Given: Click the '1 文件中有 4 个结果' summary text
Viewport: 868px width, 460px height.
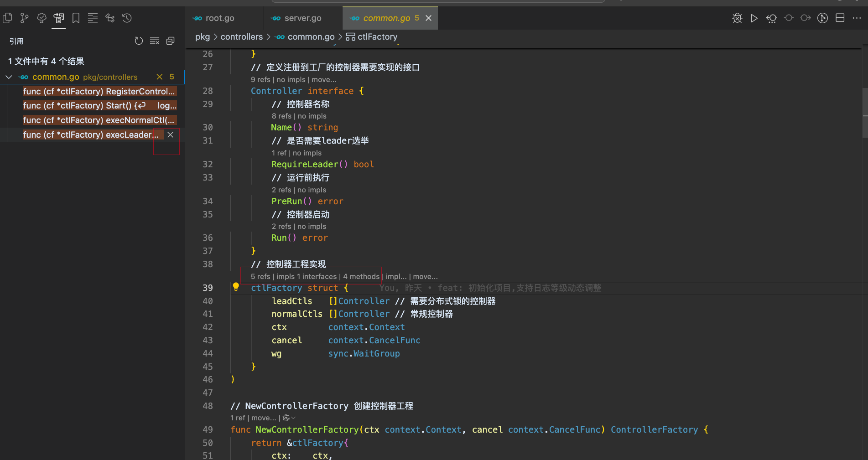Looking at the screenshot, I should 46,62.
